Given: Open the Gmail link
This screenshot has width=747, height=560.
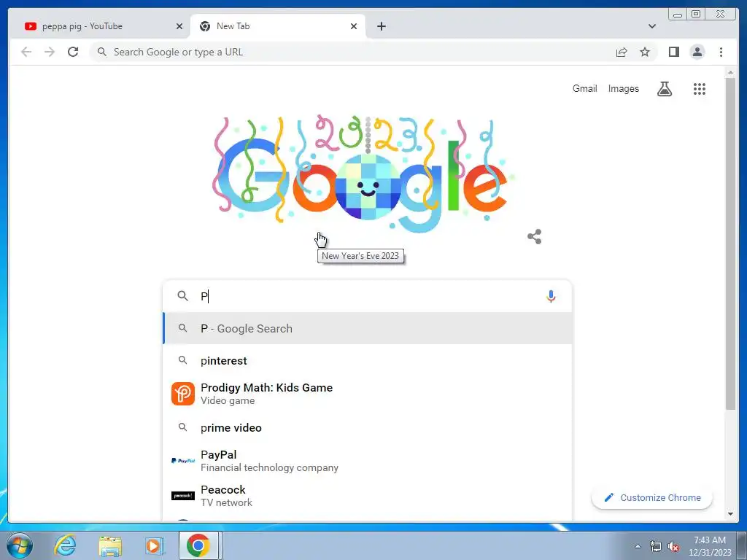Looking at the screenshot, I should pyautogui.click(x=584, y=88).
